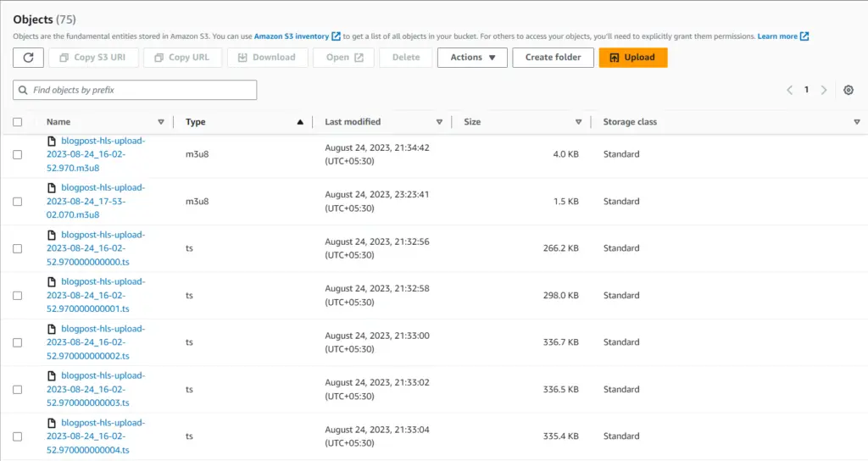
Task: Click the Upload button
Action: pos(633,58)
